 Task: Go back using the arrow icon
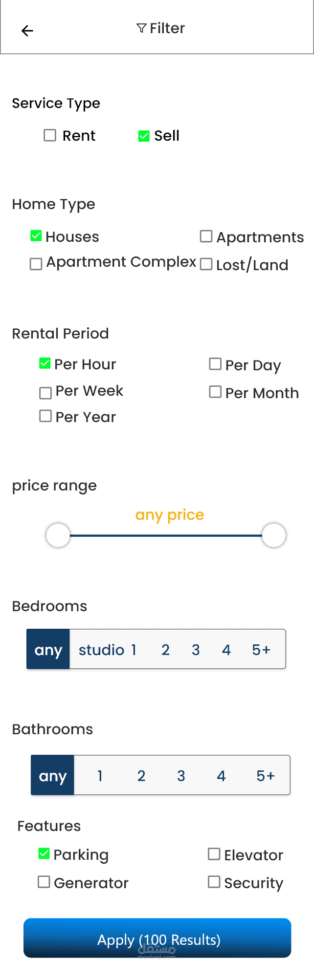point(27,31)
